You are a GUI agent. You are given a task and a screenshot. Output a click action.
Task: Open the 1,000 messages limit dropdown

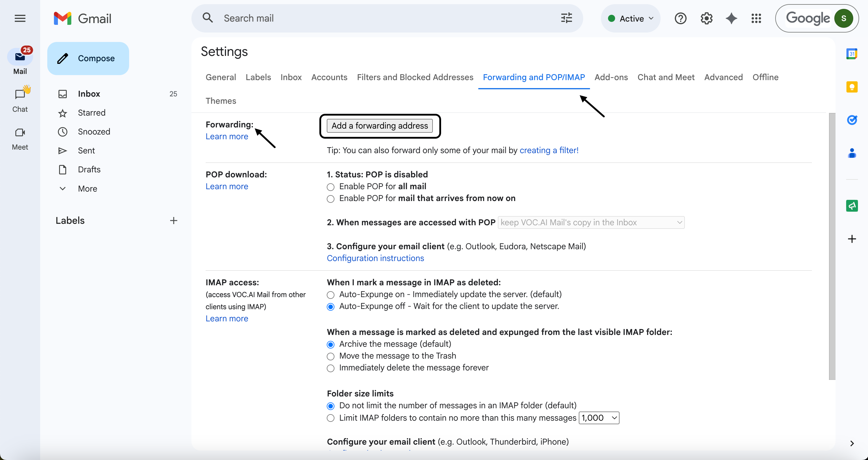point(599,418)
